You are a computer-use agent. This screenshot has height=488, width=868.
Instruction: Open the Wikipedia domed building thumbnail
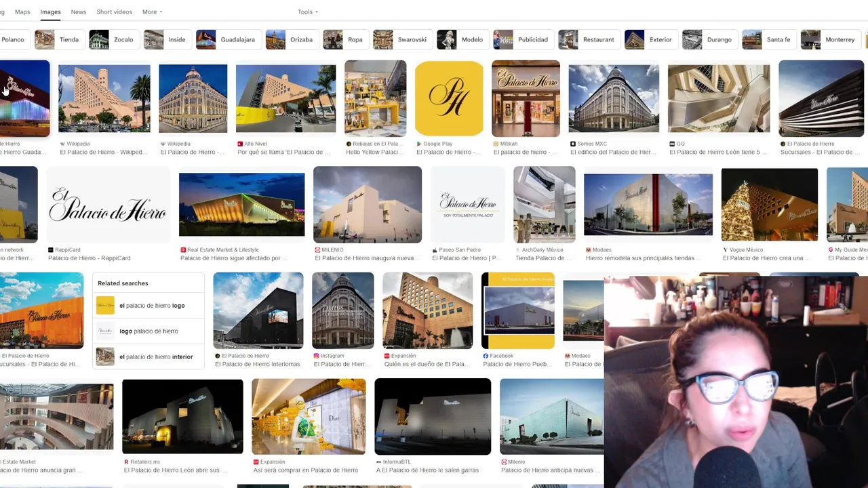tap(193, 98)
